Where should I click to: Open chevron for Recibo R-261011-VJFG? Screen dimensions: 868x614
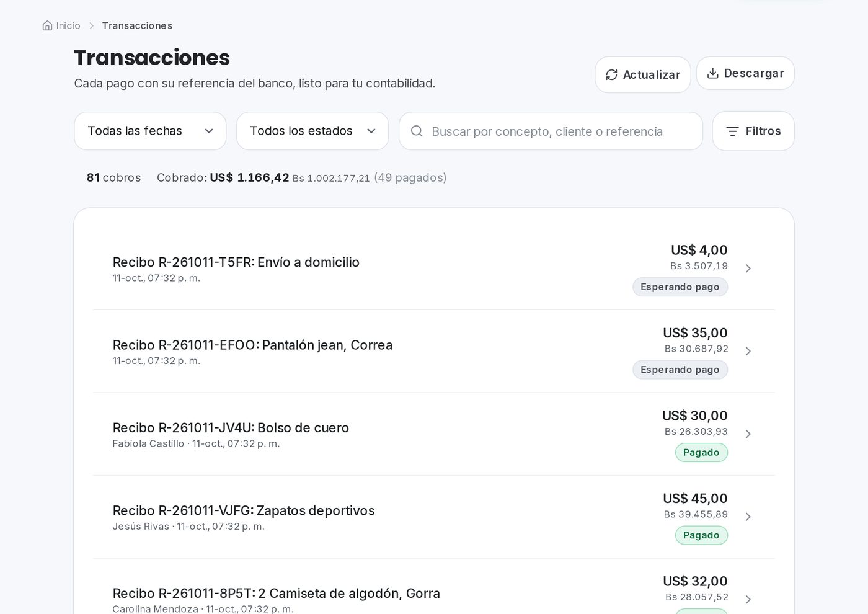[748, 517]
